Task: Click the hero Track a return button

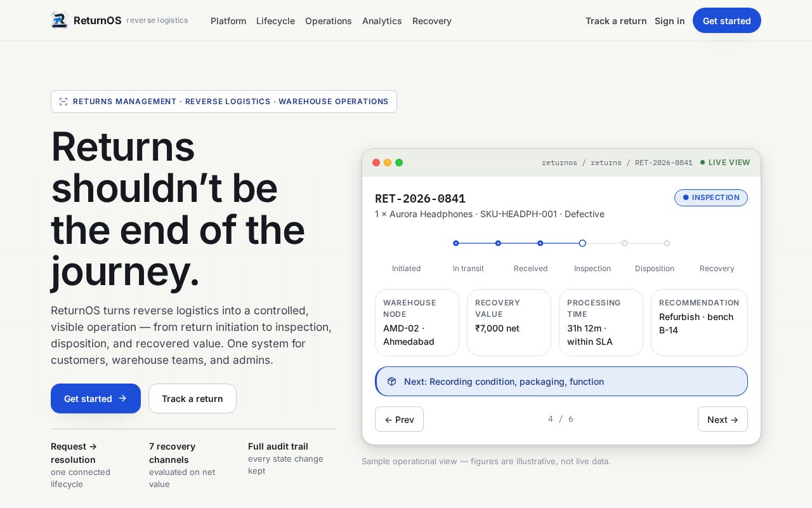Action: point(192,398)
